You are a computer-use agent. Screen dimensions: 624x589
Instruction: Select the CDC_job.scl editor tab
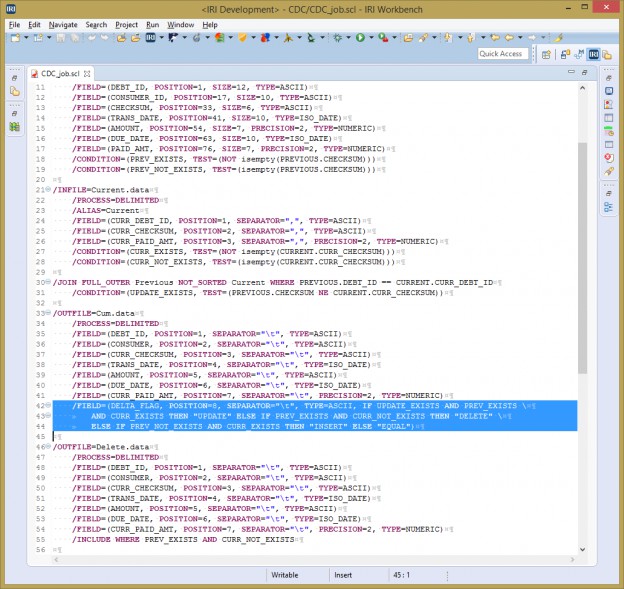(x=60, y=74)
